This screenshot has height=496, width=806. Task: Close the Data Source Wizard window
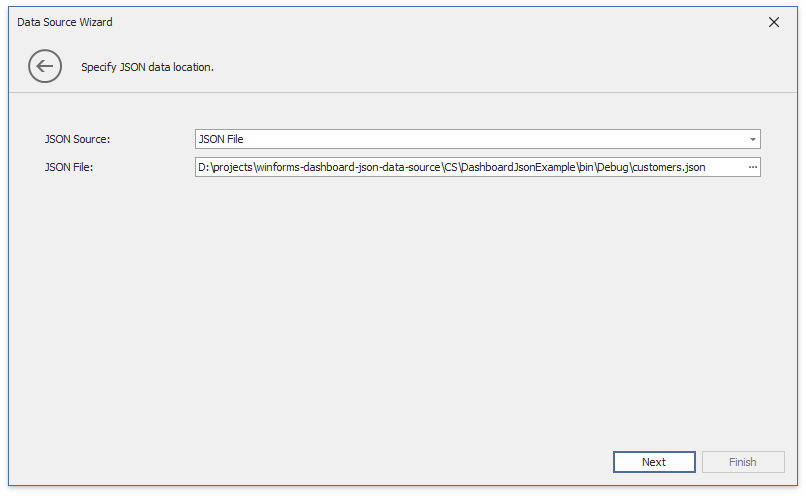pos(773,22)
